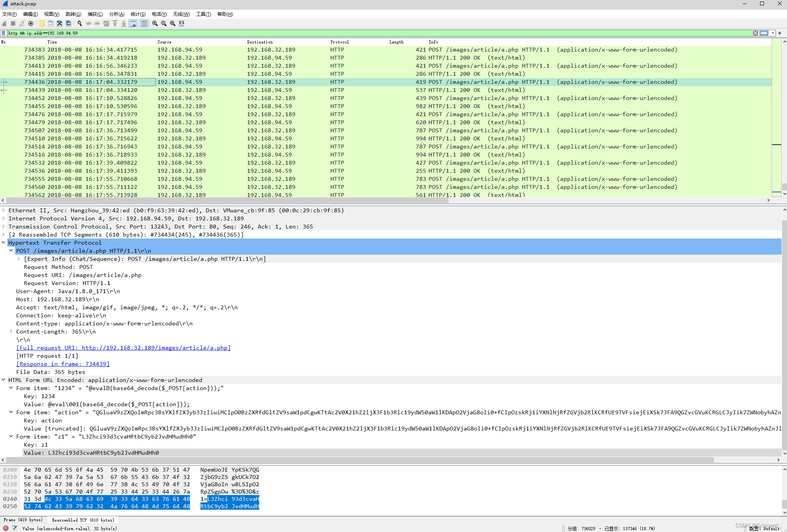Image resolution: width=787 pixels, height=532 pixels.
Task: Expand the Expert Info Chat/Sequence row
Action: click(19, 259)
